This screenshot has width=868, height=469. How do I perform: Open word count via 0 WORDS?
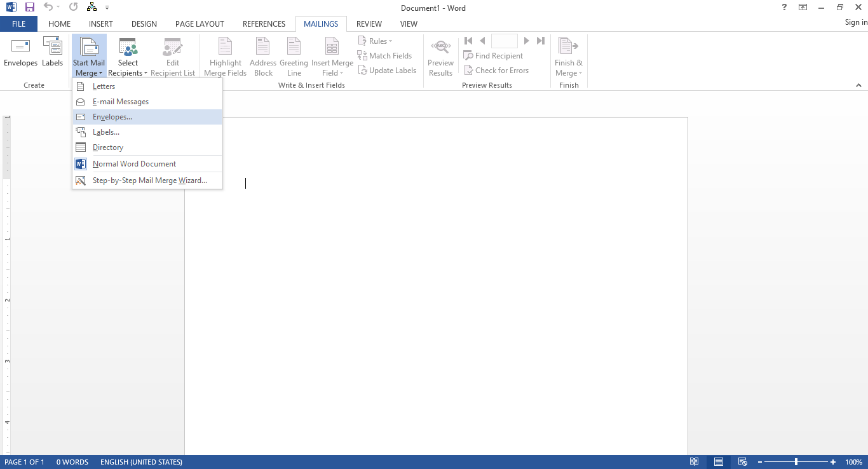pyautogui.click(x=72, y=462)
